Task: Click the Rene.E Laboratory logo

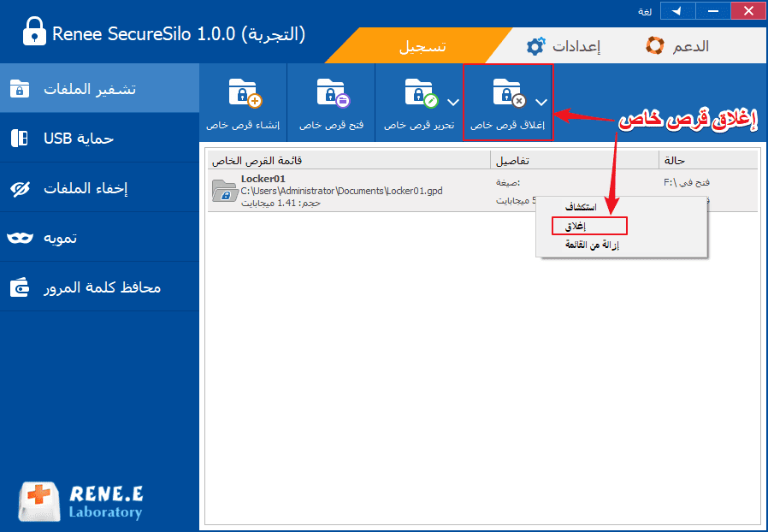Action: (81, 501)
